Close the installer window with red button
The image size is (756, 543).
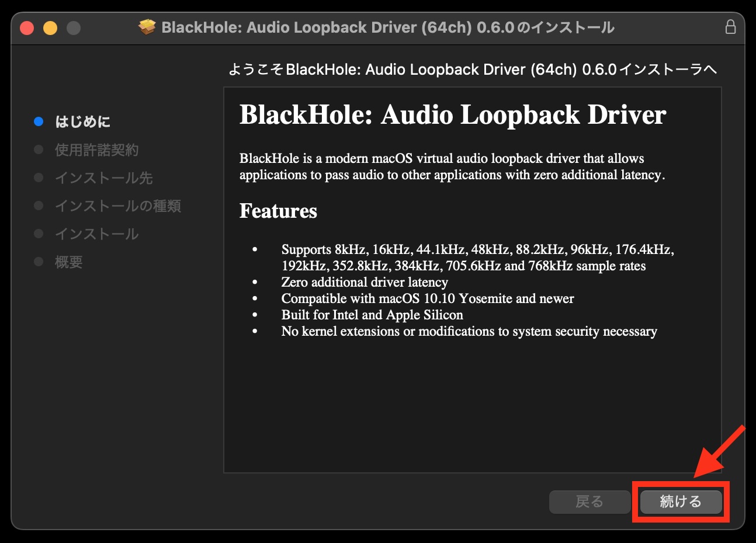27,27
